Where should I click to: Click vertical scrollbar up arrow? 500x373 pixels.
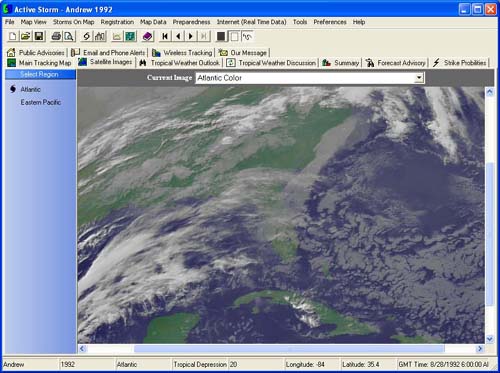[x=489, y=92]
